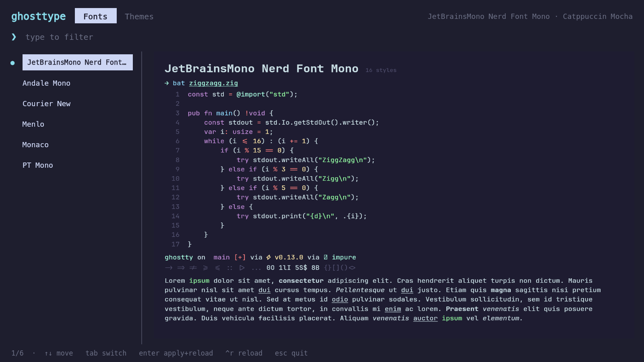The width and height of the screenshot is (644, 362).
Task: Click the '00 1lI 5S$ 8B' glyph sample
Action: (293, 268)
